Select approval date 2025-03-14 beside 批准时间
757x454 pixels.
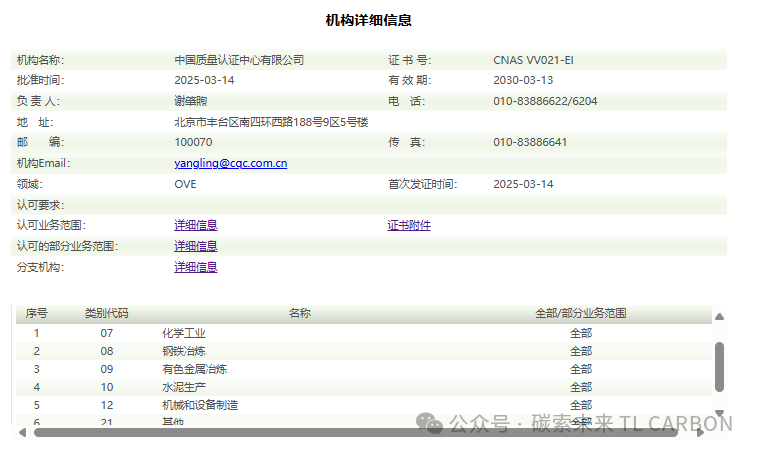(x=204, y=80)
